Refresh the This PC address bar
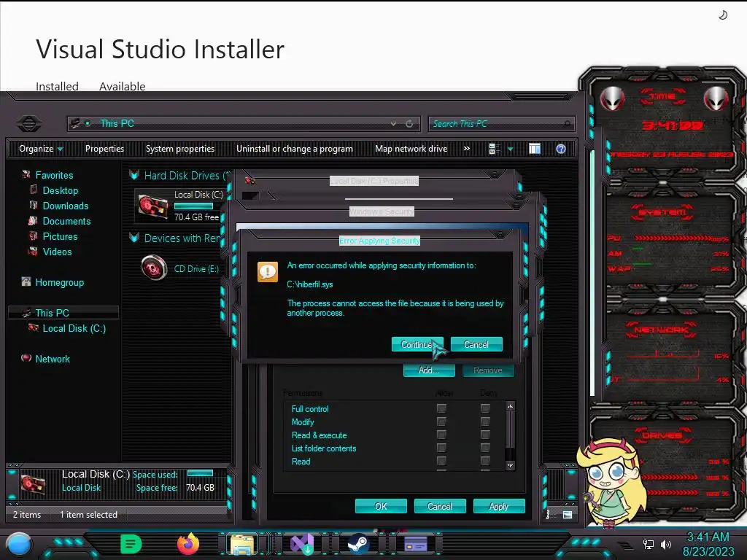The image size is (747, 560). tap(409, 124)
